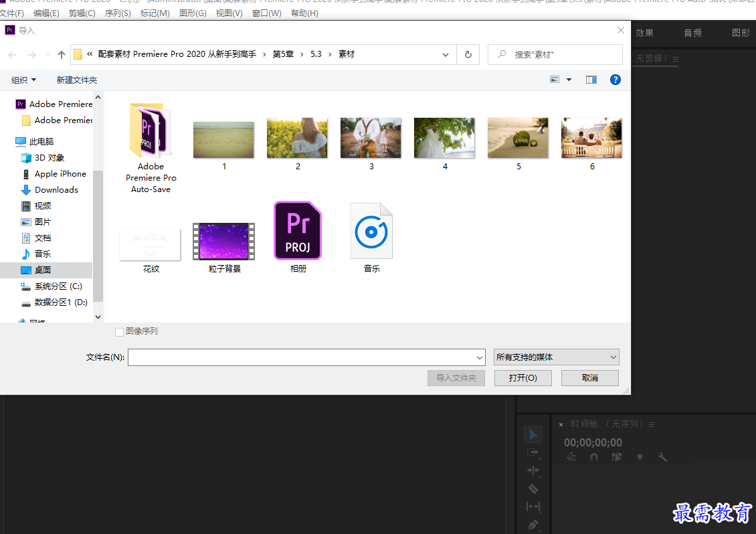Select image thumbnail named 5

(518, 145)
